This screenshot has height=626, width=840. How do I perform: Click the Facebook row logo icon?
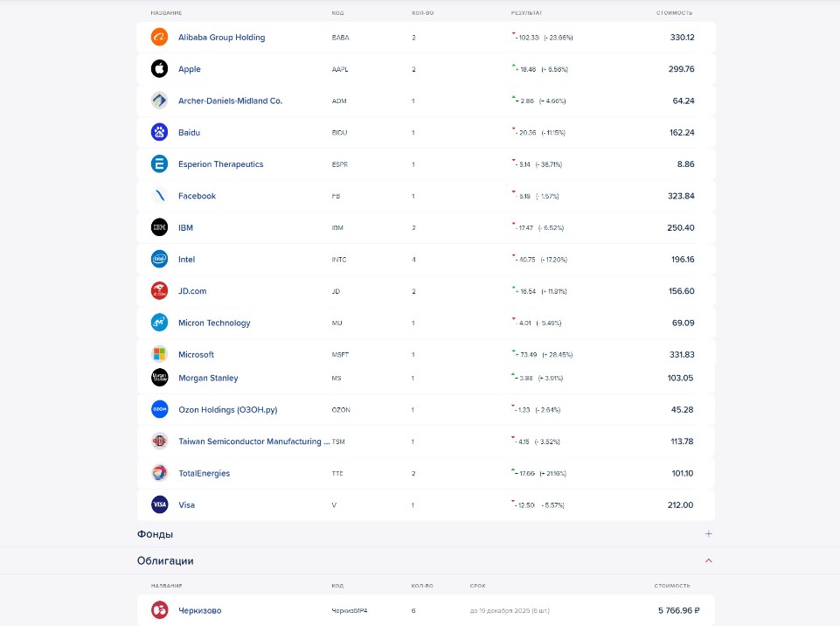(159, 196)
